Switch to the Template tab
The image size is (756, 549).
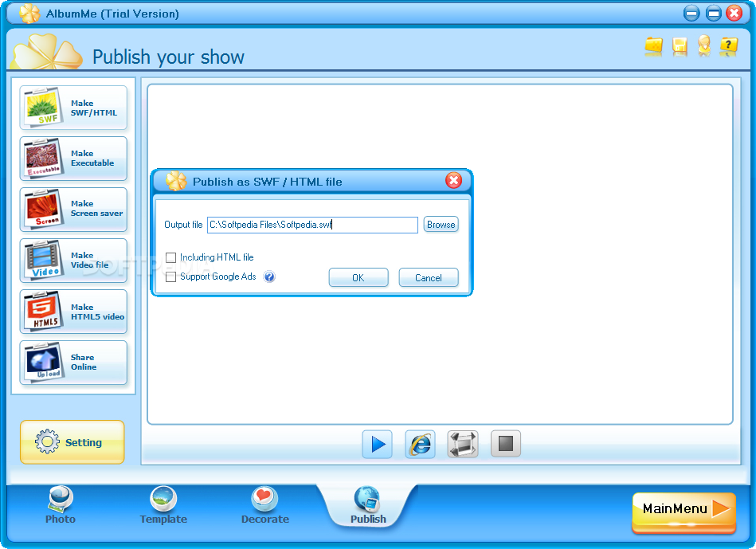coord(163,505)
